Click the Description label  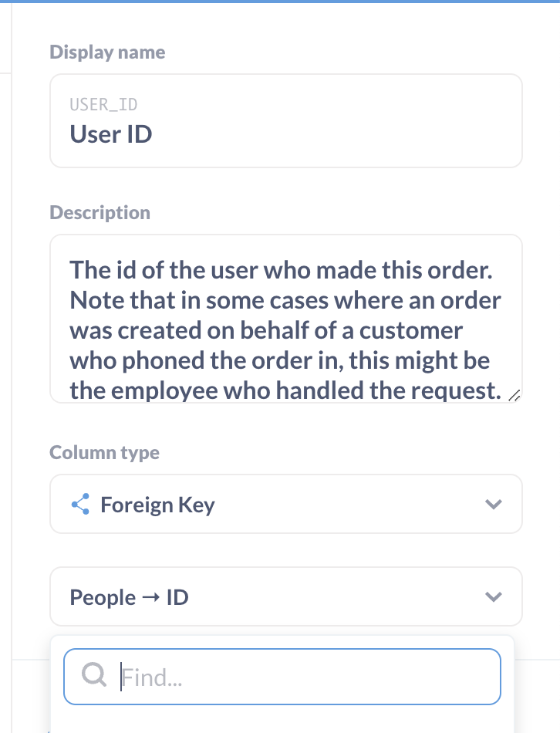click(100, 212)
